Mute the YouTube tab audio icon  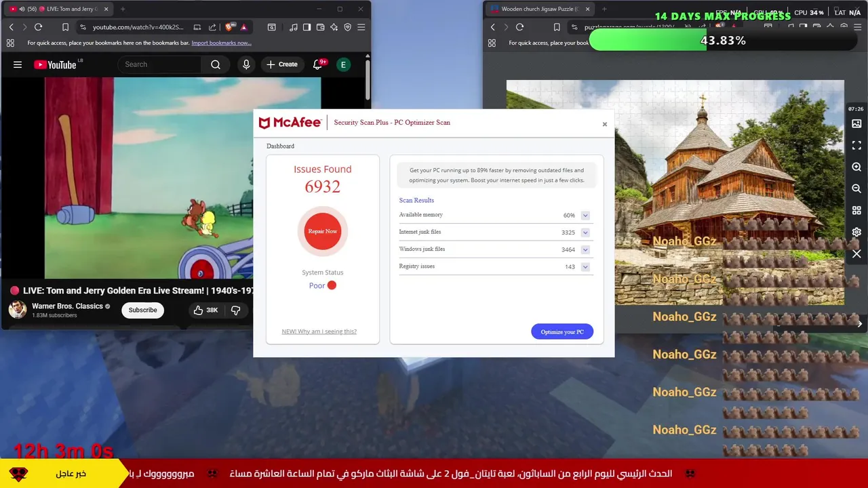(x=22, y=9)
